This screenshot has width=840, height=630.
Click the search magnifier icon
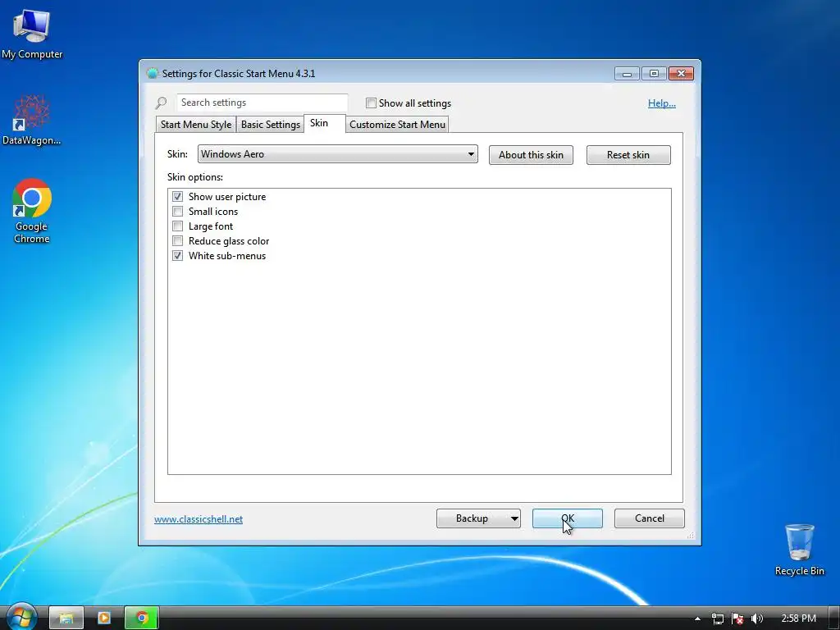click(162, 103)
